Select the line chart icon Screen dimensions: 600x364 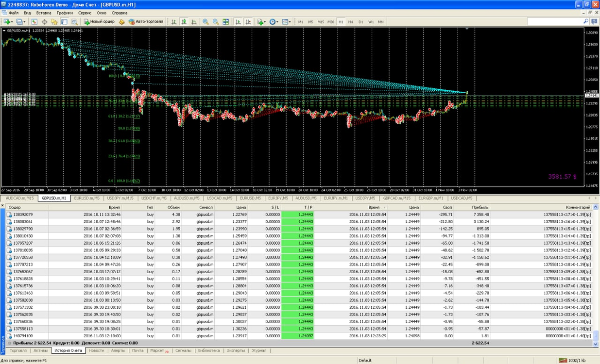tap(194, 22)
